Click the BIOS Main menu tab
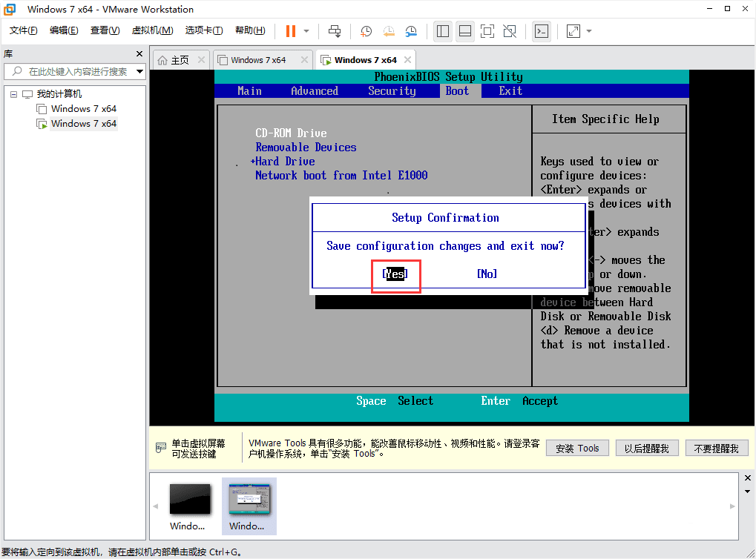The image size is (756, 559). 249,91
